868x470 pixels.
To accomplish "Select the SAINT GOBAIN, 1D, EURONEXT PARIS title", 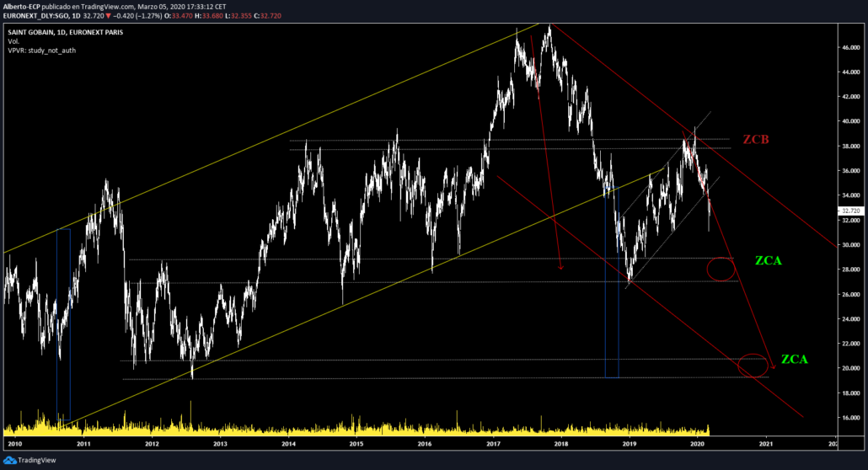I will (66, 32).
